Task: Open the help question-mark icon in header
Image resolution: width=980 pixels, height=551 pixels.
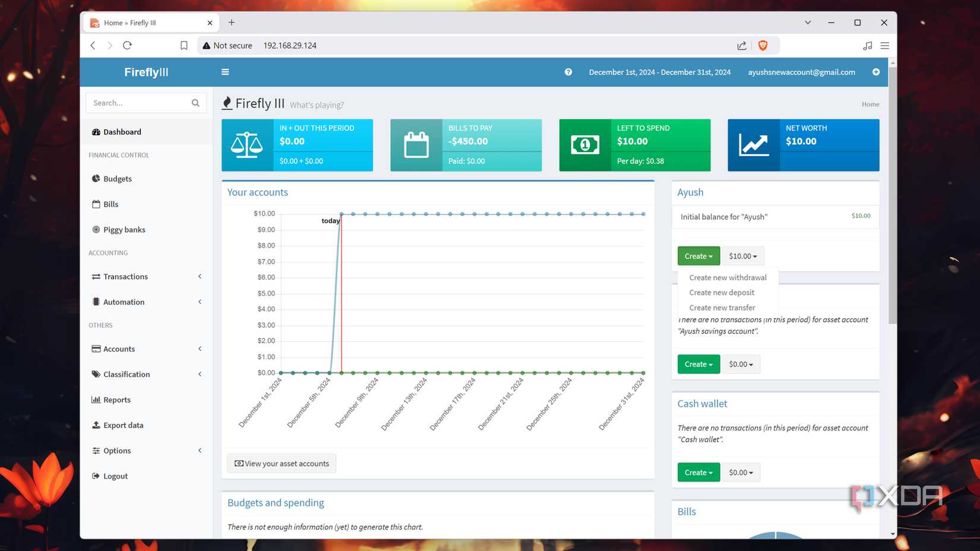Action: pos(568,72)
